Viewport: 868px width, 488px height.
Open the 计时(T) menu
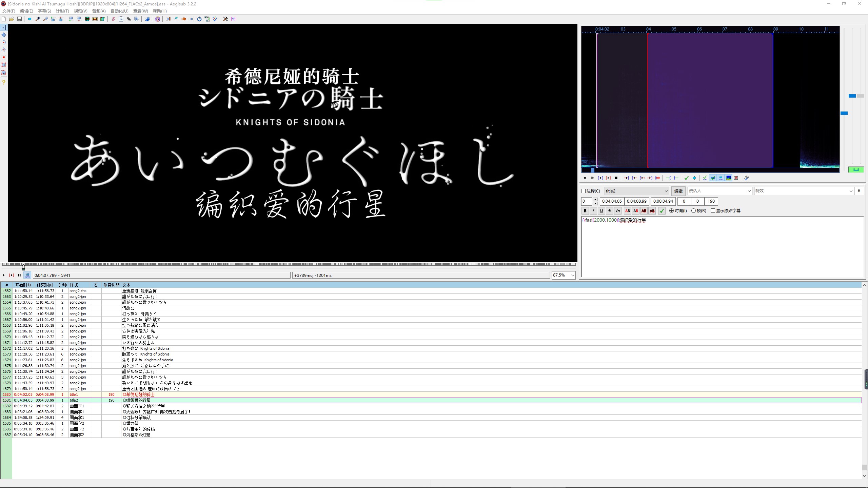[x=62, y=11]
